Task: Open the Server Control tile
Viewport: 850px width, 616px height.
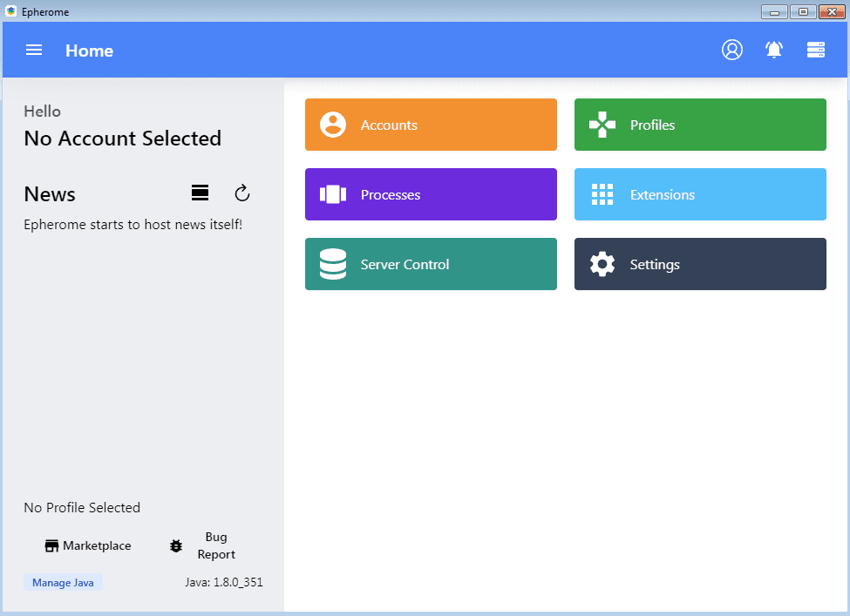Action: (431, 264)
